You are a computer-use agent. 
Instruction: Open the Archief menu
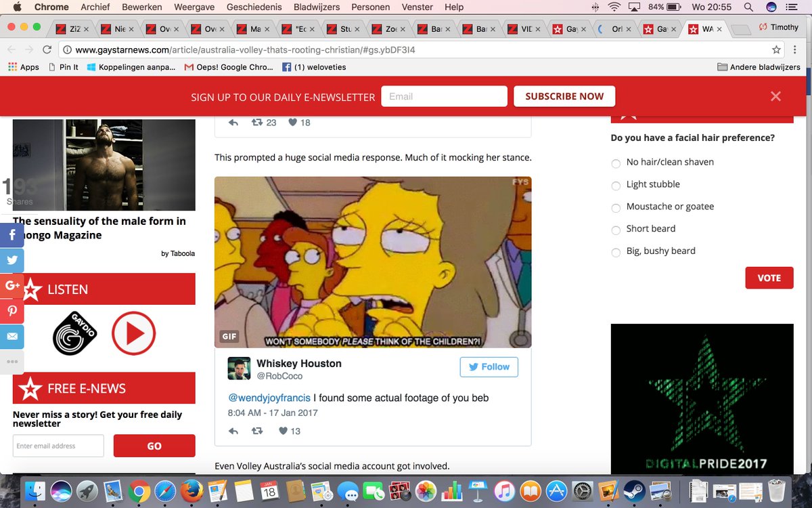95,7
